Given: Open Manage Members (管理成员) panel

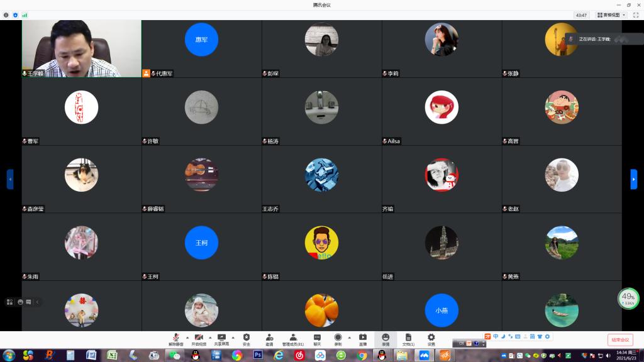Looking at the screenshot, I should (293, 339).
